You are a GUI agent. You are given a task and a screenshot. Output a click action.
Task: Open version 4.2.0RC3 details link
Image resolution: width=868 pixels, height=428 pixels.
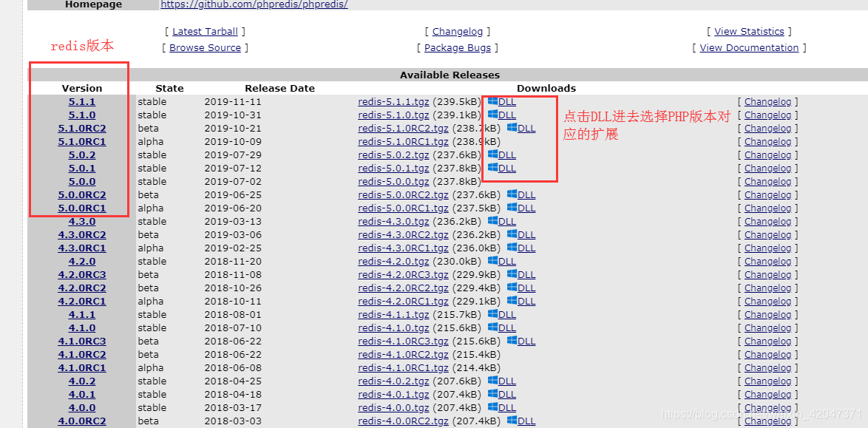pos(82,275)
